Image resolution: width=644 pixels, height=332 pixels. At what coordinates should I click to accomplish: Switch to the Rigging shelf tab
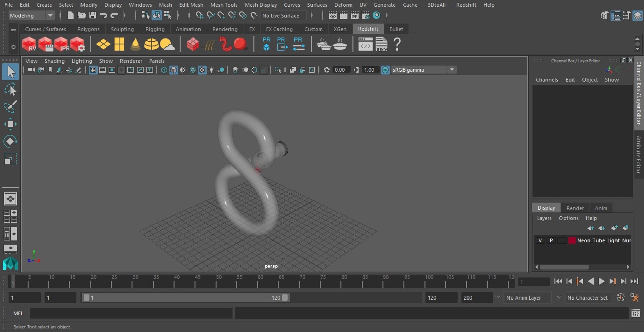click(x=155, y=29)
